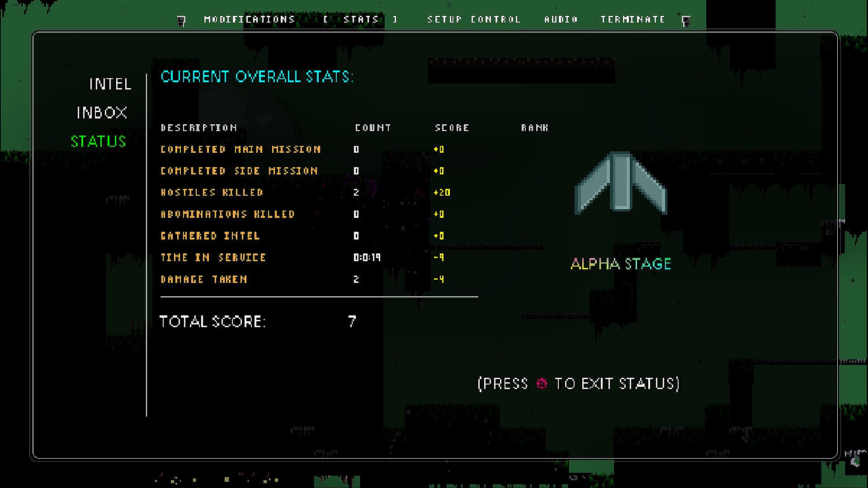Open the Audio tab
This screenshot has width=868, height=488.
point(561,19)
